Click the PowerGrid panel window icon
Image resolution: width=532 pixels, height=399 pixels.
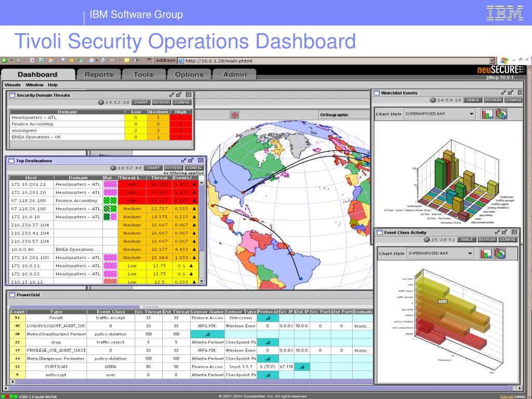(12, 295)
